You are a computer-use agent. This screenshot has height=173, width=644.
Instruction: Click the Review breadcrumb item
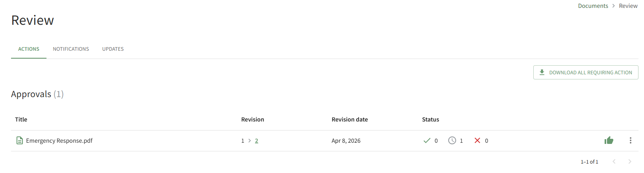pos(628,6)
